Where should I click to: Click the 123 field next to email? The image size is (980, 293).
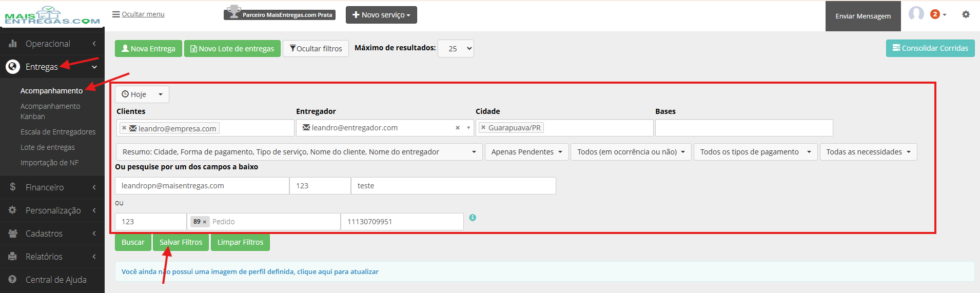tap(320, 186)
